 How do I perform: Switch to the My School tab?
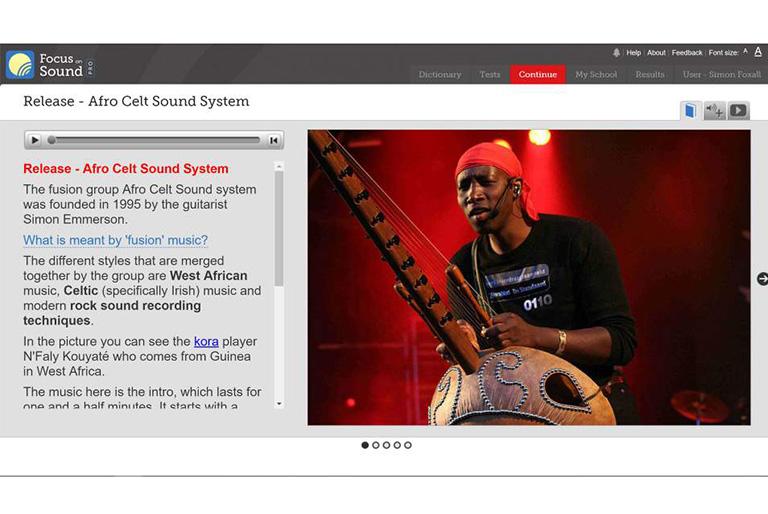click(596, 75)
